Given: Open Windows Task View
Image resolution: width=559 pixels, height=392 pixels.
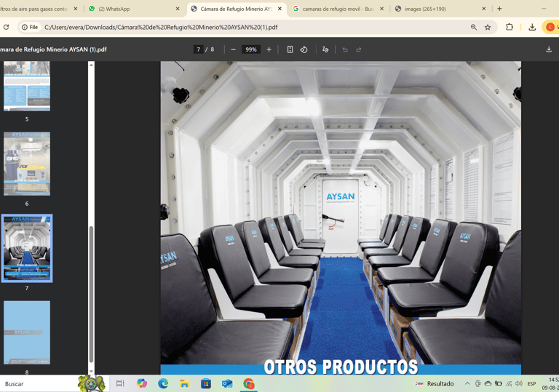Looking at the screenshot, I should tap(120, 383).
